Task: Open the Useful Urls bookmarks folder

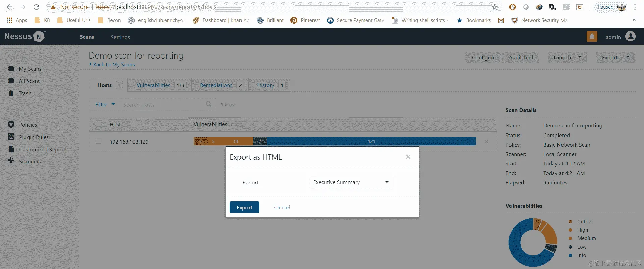Action: click(x=74, y=20)
